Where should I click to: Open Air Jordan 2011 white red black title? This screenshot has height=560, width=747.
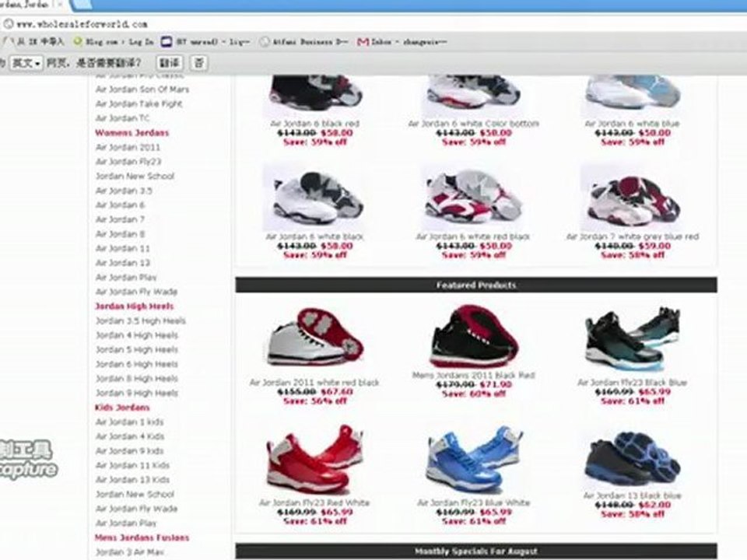pyautogui.click(x=314, y=383)
